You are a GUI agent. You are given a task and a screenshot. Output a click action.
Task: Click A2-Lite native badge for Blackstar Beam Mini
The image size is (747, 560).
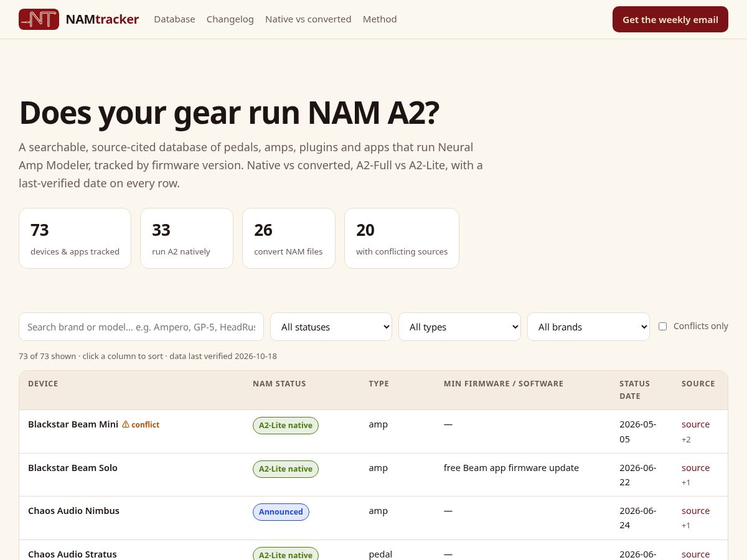pyautogui.click(x=286, y=426)
